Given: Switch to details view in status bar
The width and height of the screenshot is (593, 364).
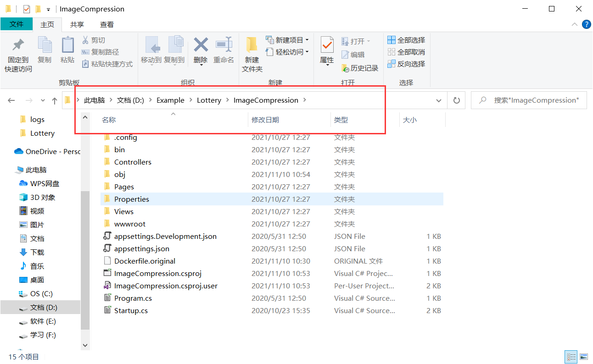Looking at the screenshot, I should pyautogui.click(x=571, y=357).
